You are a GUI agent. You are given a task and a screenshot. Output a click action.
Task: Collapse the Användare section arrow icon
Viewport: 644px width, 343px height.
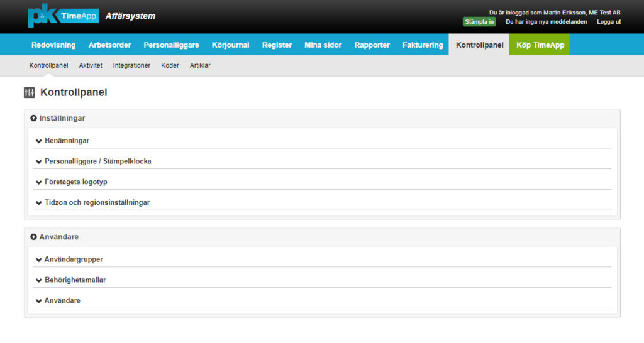(33, 237)
